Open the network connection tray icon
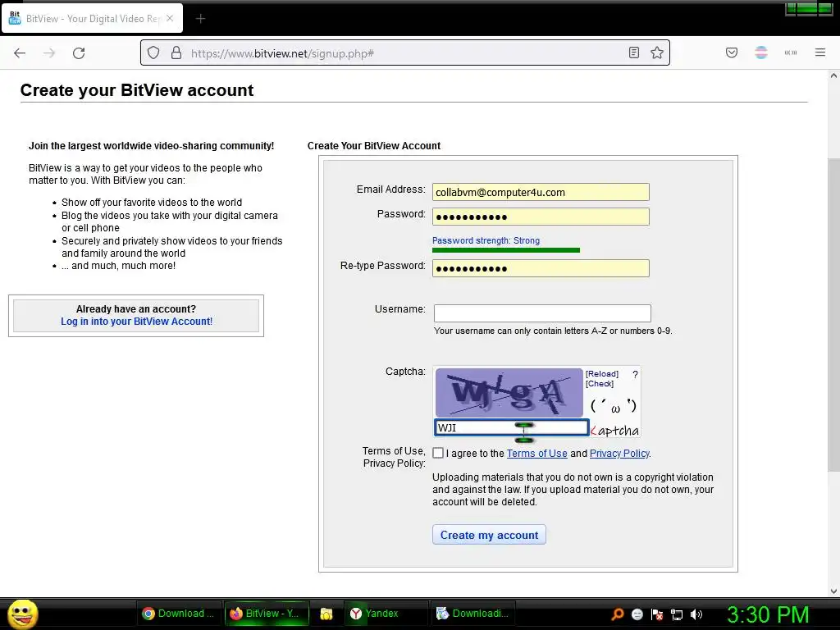 (677, 614)
